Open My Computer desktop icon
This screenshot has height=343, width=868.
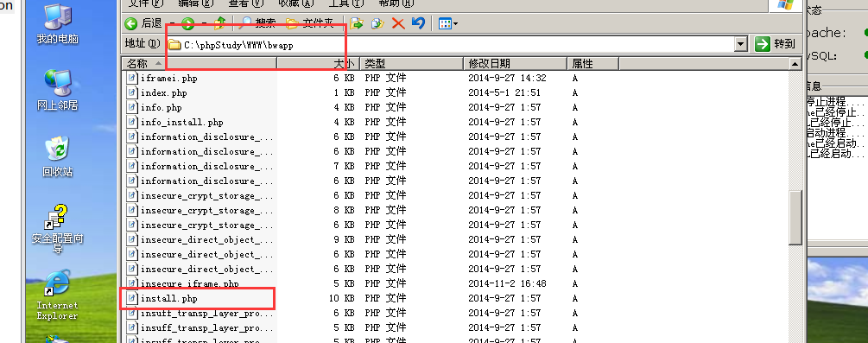click(58, 24)
